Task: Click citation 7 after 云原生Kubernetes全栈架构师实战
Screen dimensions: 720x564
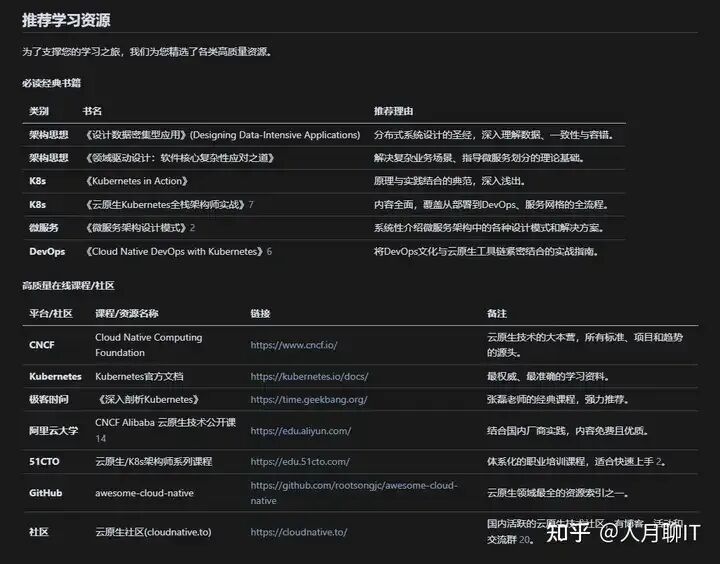Action: tap(251, 204)
